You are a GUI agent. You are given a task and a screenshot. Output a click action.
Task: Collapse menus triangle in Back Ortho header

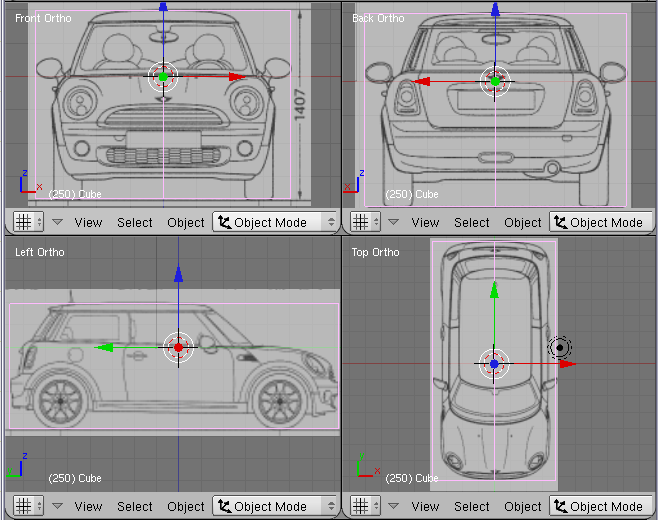[x=393, y=222]
